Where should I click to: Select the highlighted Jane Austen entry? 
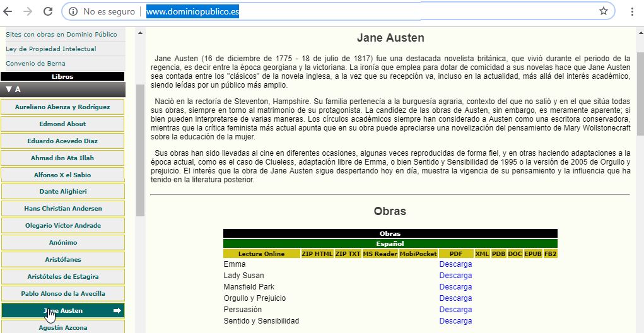pyautogui.click(x=63, y=311)
